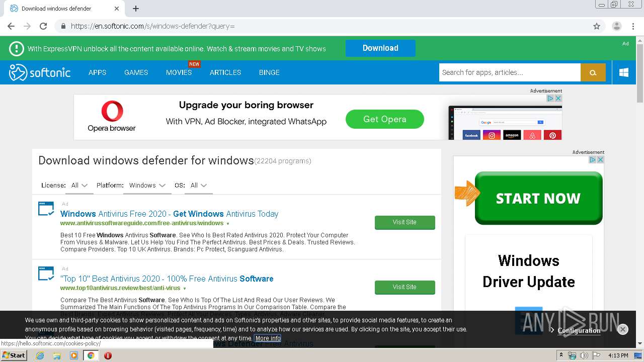Bookmark this page with the star icon
The image size is (644, 362).
coord(597,26)
